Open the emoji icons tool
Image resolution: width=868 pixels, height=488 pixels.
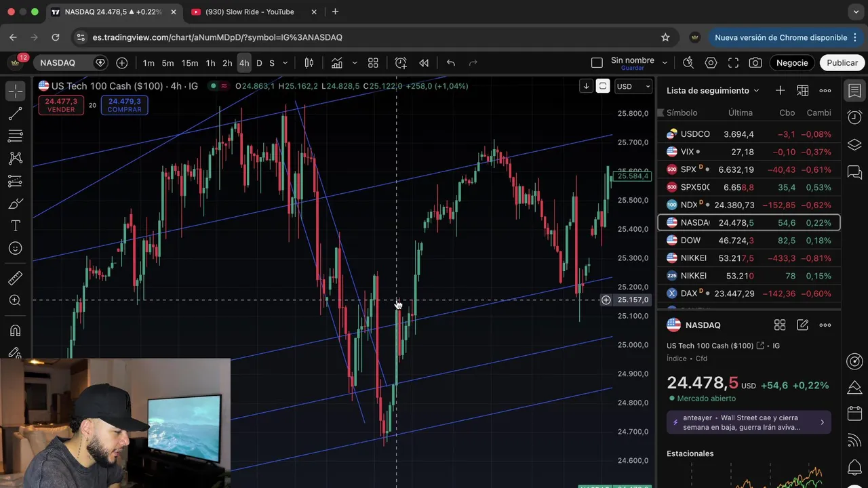[15, 248]
